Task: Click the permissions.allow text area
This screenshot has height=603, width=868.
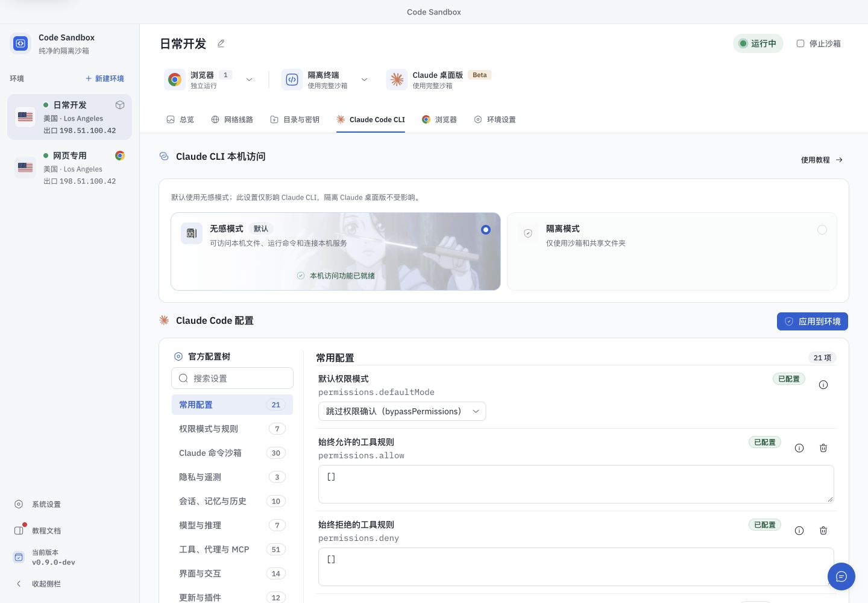Action: click(576, 484)
